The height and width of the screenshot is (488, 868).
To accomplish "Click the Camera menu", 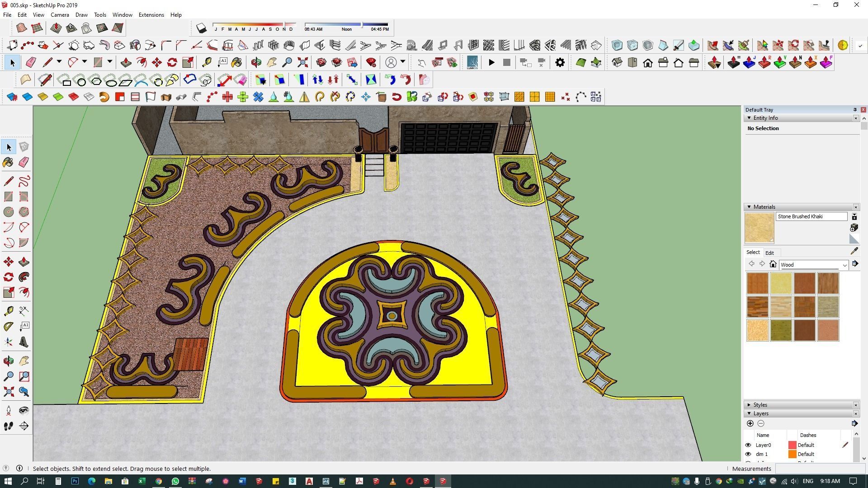I will 60,15.
